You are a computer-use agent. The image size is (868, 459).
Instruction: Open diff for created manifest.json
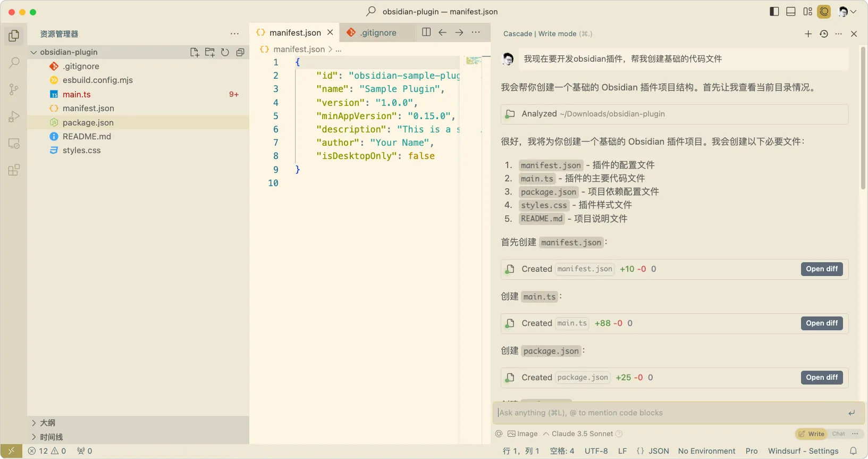click(x=822, y=269)
